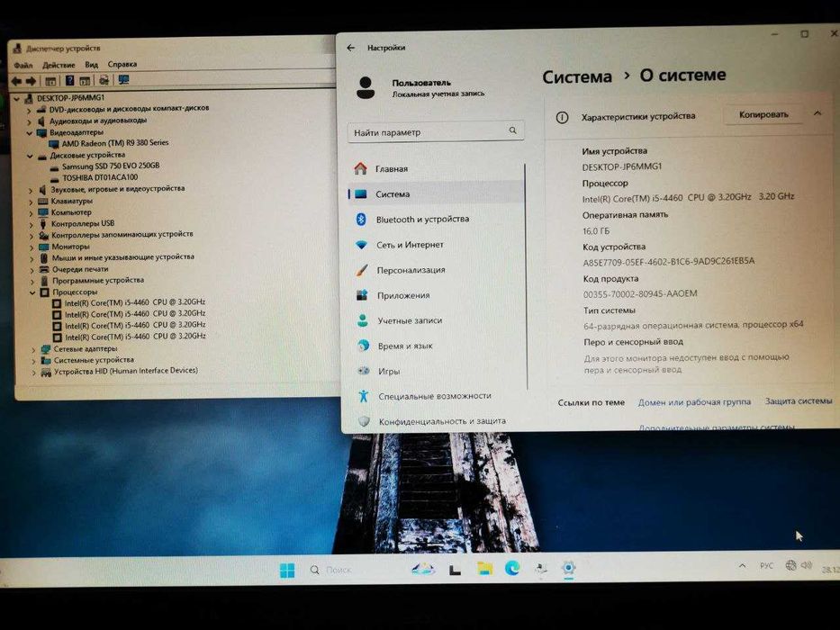The image size is (840, 630).
Task: Click product code text 00355-70002-80945-AAOEM
Action: pyautogui.click(x=640, y=293)
